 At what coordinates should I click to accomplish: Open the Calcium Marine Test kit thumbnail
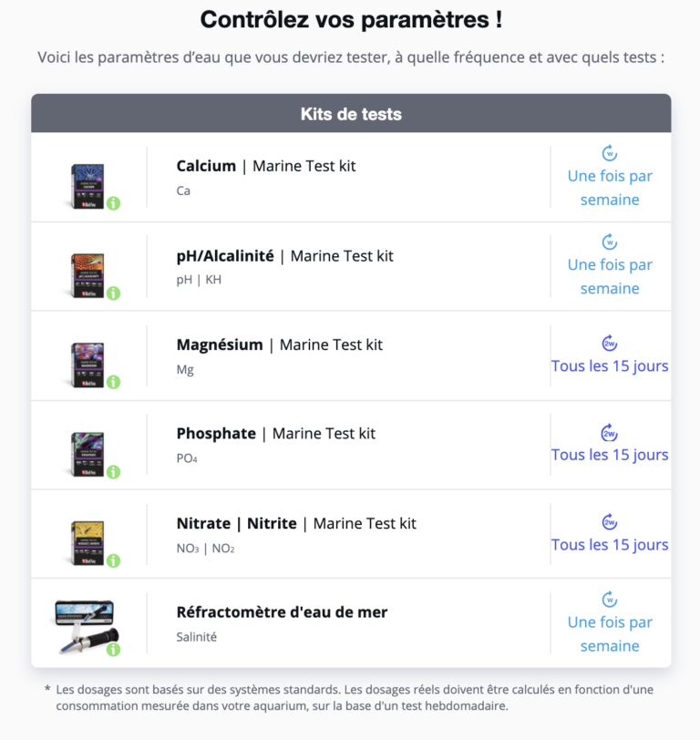[87, 185]
